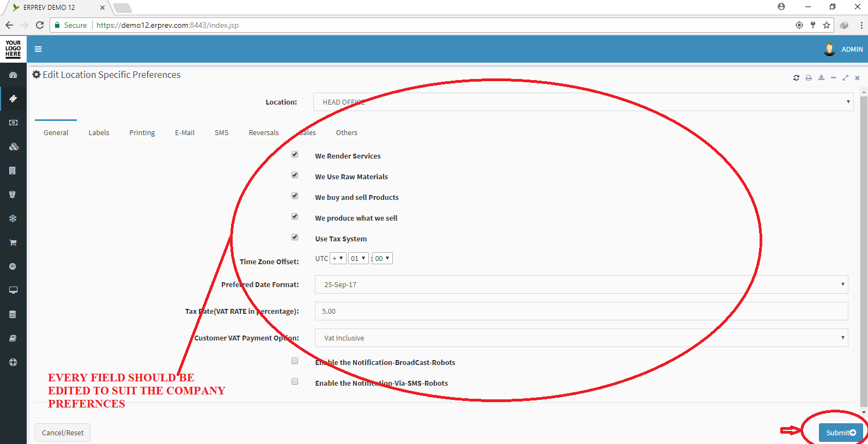The height and width of the screenshot is (444, 868).
Task: Click the ADMIN user avatar
Action: coord(829,49)
